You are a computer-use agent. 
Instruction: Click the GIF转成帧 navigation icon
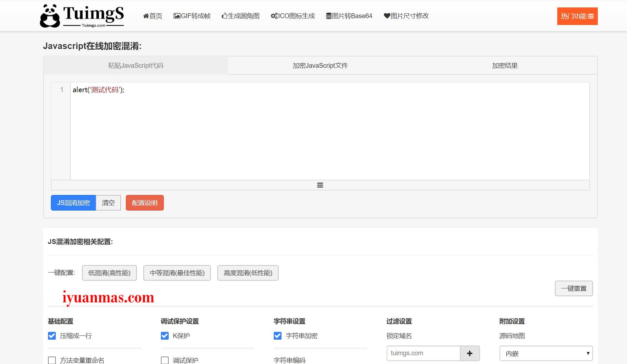[175, 16]
